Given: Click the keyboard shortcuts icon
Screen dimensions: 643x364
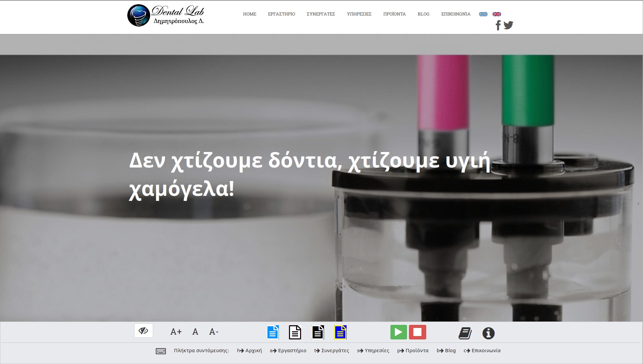Looking at the screenshot, I should [x=161, y=351].
